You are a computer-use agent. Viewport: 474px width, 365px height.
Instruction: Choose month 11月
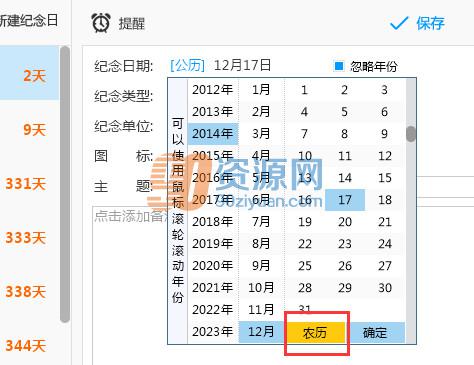pos(261,310)
